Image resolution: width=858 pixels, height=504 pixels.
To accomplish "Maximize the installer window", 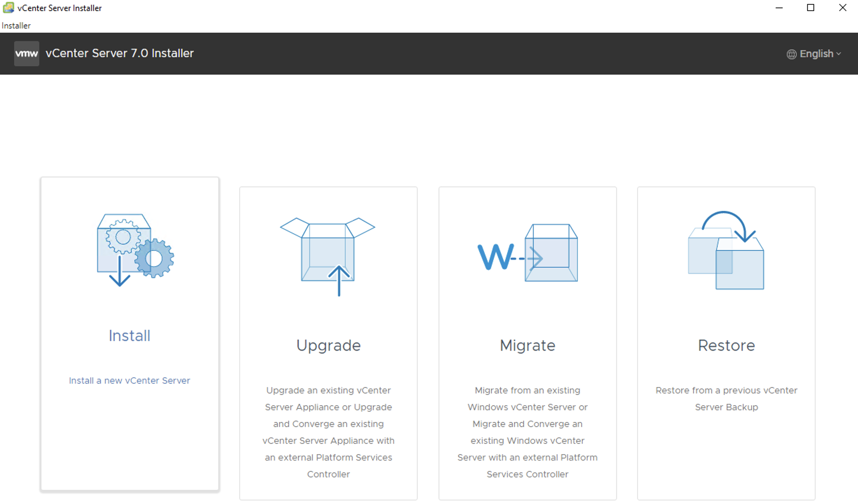I will (810, 8).
